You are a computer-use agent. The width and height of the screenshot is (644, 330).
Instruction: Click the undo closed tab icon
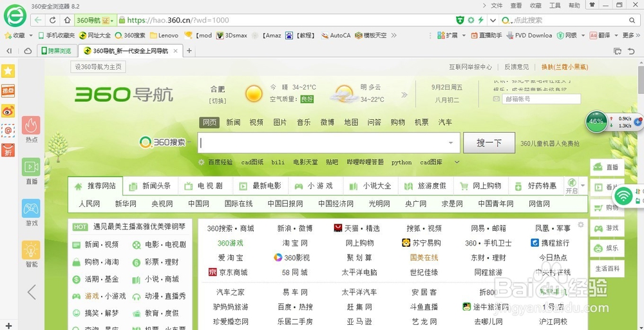click(x=631, y=51)
